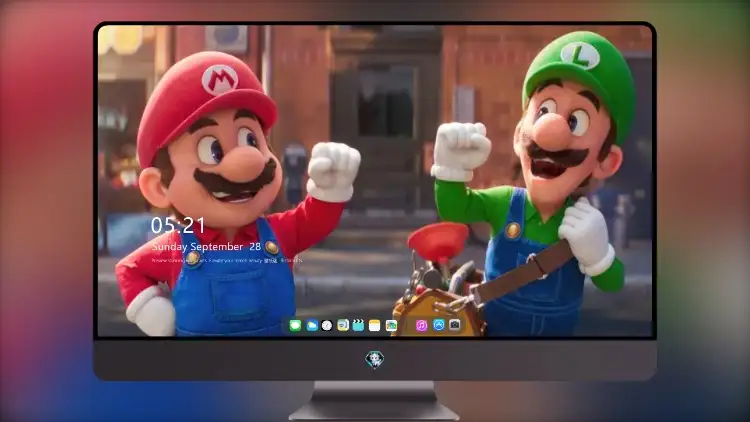Click the 05:21 clock widget
The height and width of the screenshot is (422, 750).
(178, 225)
